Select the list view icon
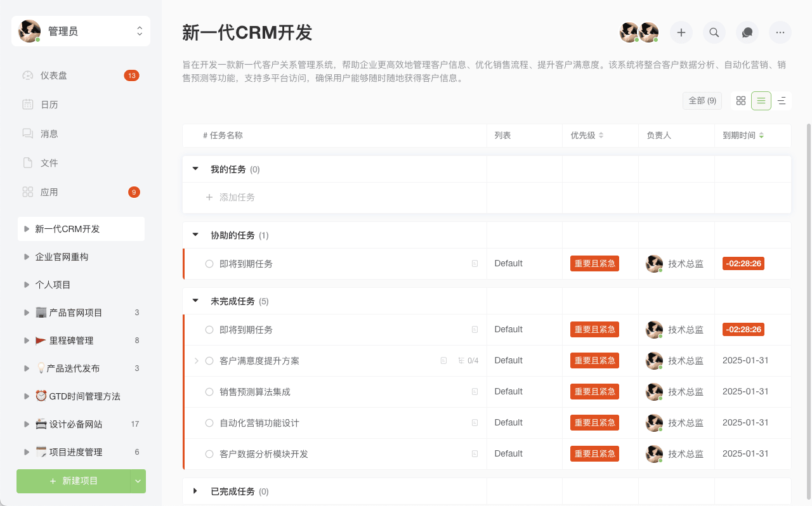812x506 pixels. (761, 101)
